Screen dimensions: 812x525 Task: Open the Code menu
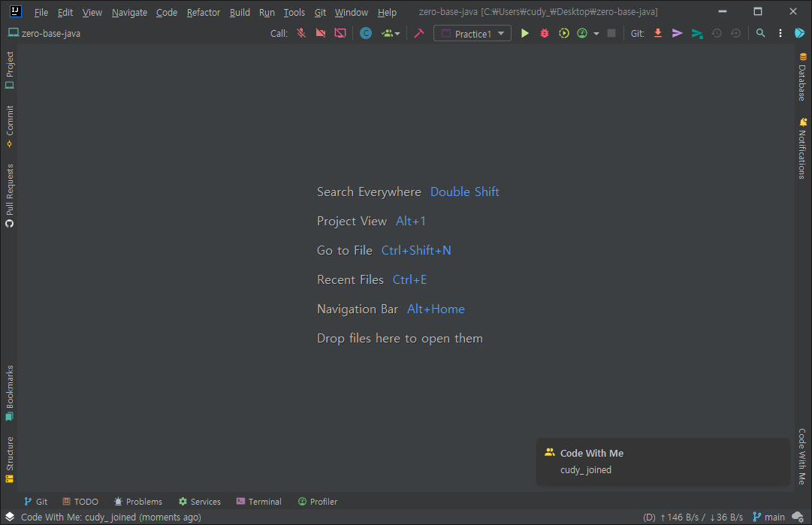(167, 12)
